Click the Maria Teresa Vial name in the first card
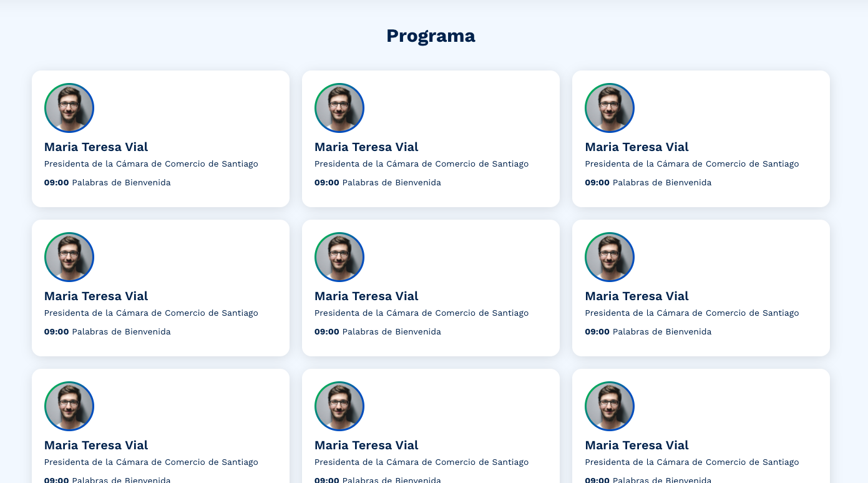Viewport: 868px width, 483px height. (96, 147)
